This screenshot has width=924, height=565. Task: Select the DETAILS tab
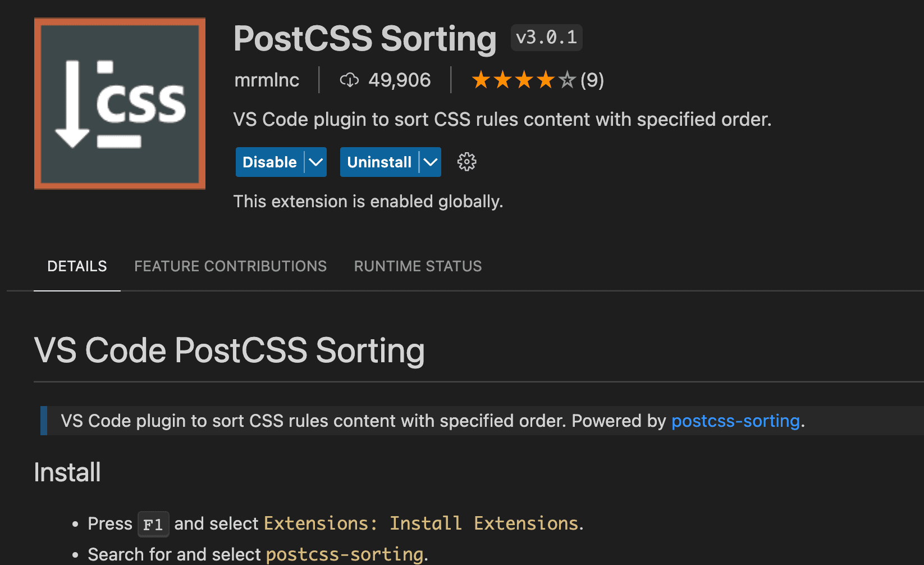pos(77,266)
